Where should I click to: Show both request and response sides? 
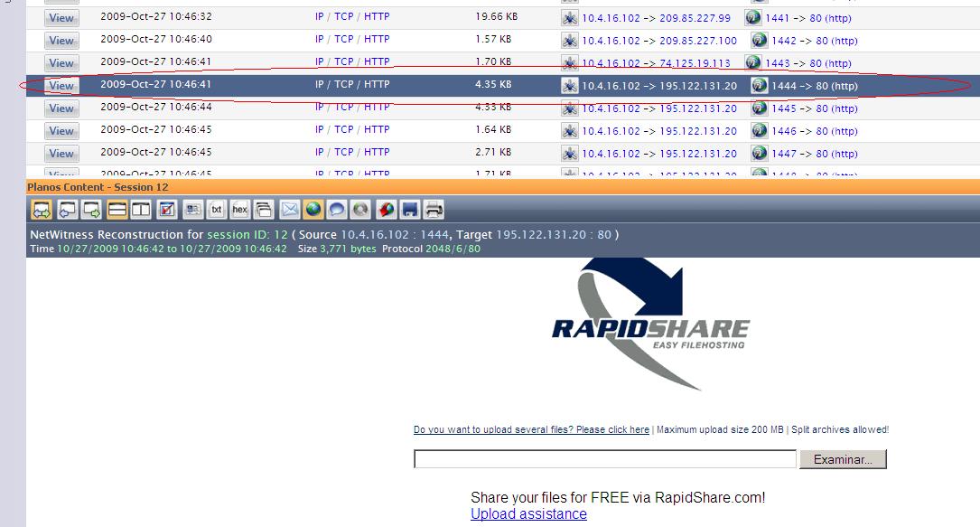click(x=42, y=210)
